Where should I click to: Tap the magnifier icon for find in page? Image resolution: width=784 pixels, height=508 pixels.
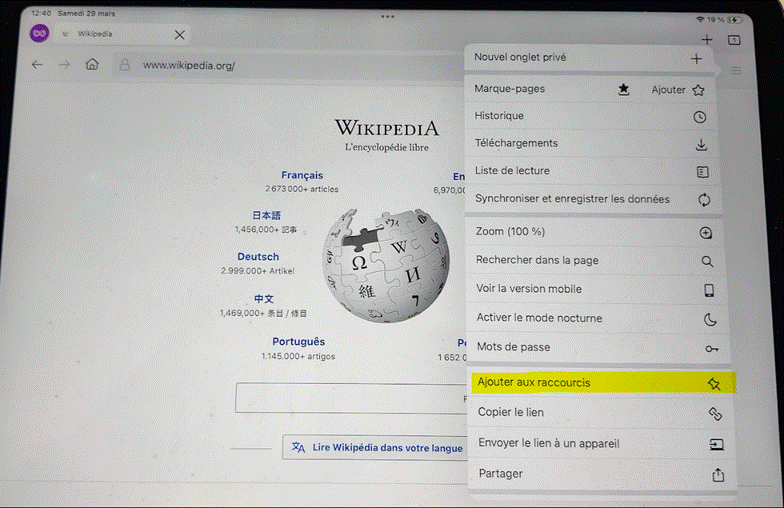click(707, 262)
